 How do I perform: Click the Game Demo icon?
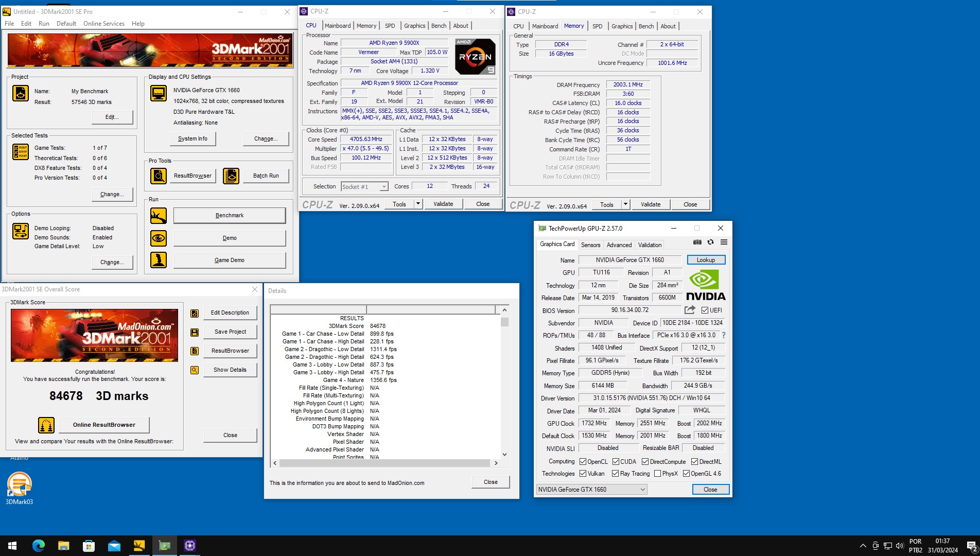pyautogui.click(x=159, y=260)
